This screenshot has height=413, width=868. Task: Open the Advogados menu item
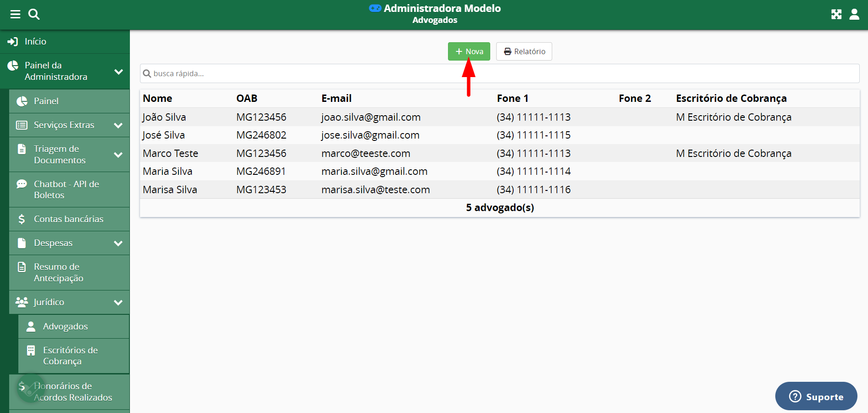pos(65,327)
